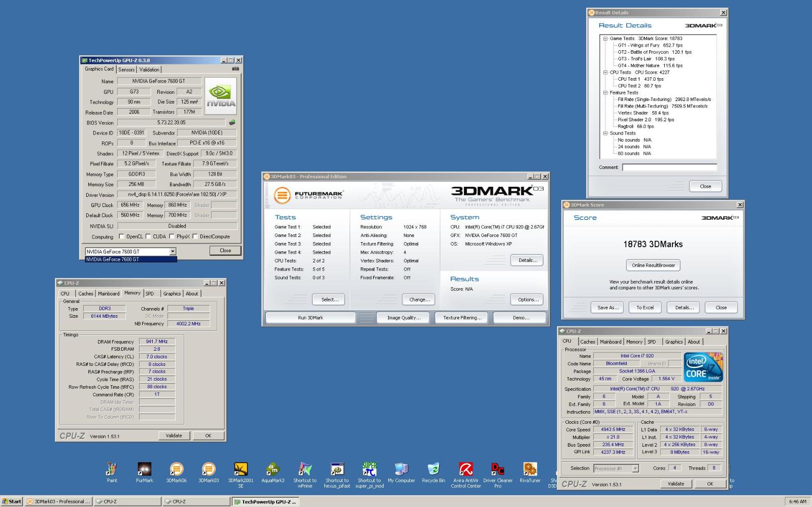This screenshot has height=507, width=812.
Task: Click the CPU-Z Memory window title icon
Action: 60,283
